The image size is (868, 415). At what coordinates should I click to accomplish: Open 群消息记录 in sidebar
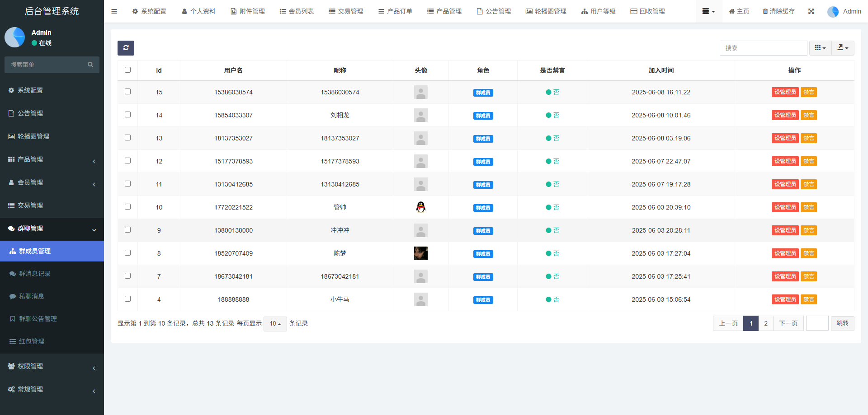pos(35,274)
